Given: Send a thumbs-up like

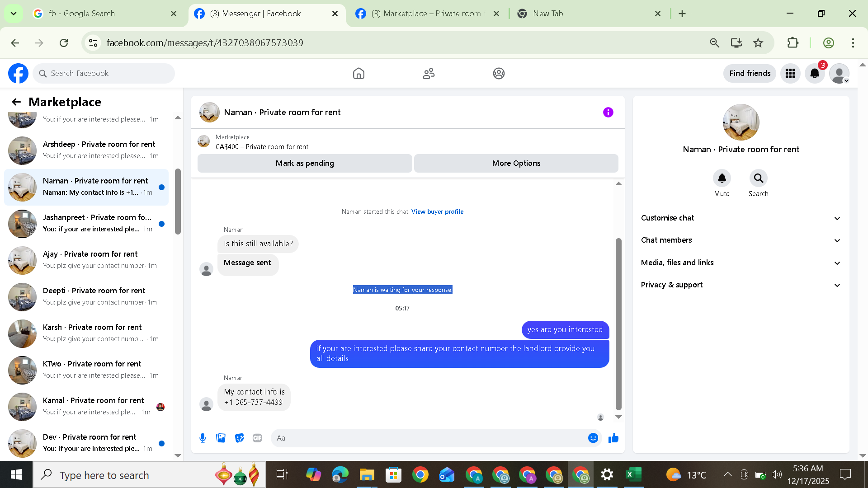Looking at the screenshot, I should [613, 438].
